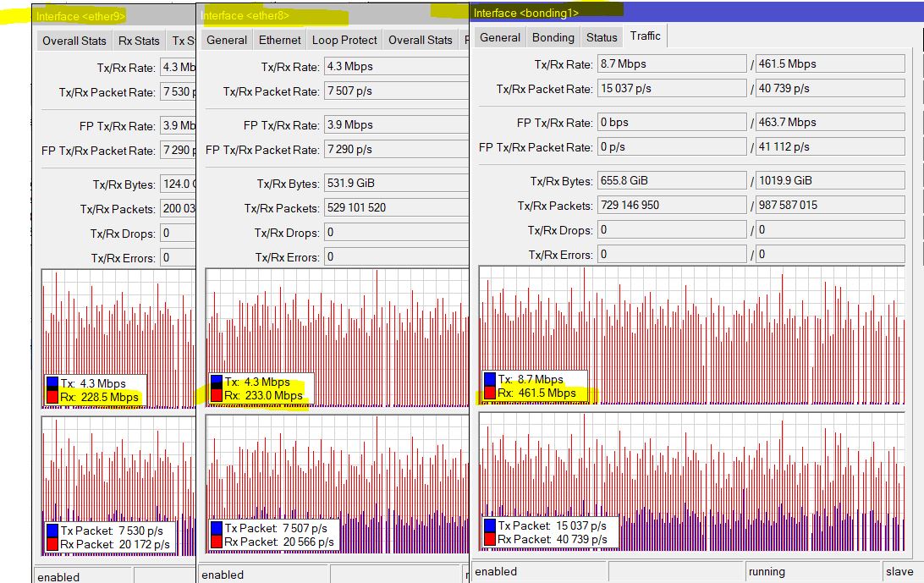Screen dimensions: 924x583
Task: Select the Traffic tab in bonding1
Action: click(x=645, y=36)
